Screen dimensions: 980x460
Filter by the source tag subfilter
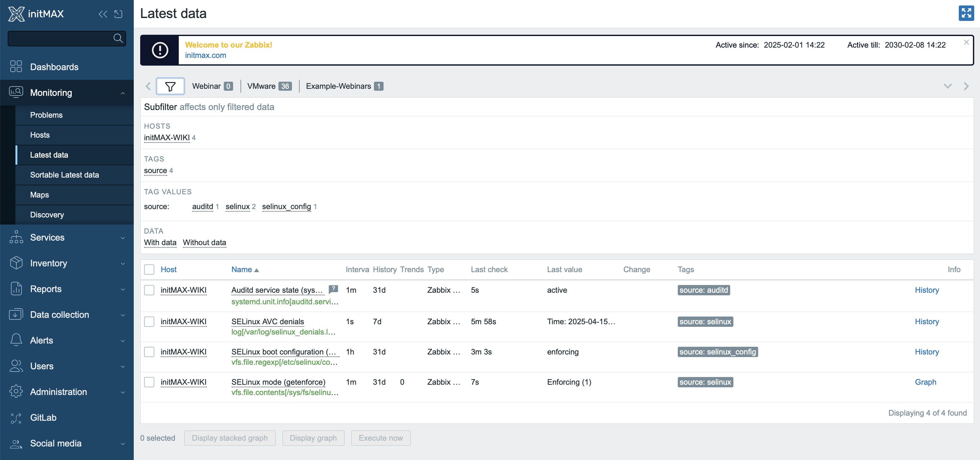point(155,170)
